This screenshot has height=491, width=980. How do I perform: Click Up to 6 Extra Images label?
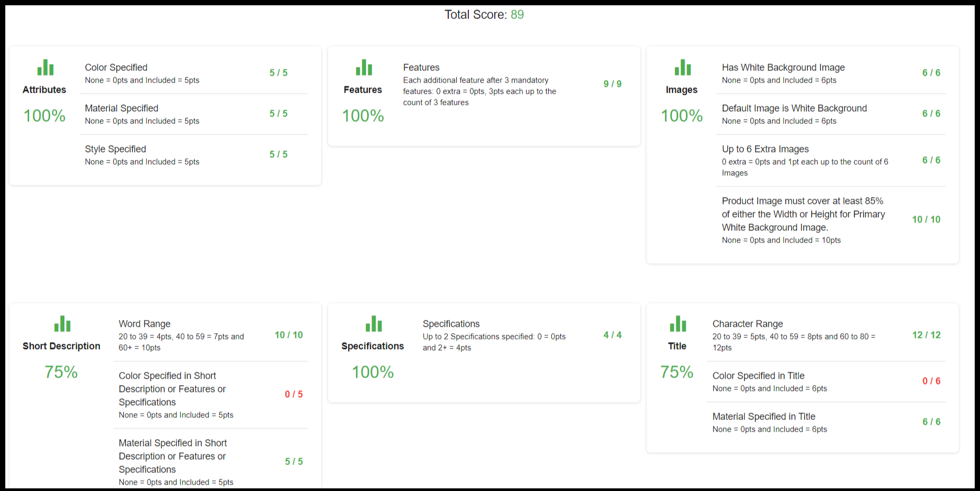click(x=765, y=149)
